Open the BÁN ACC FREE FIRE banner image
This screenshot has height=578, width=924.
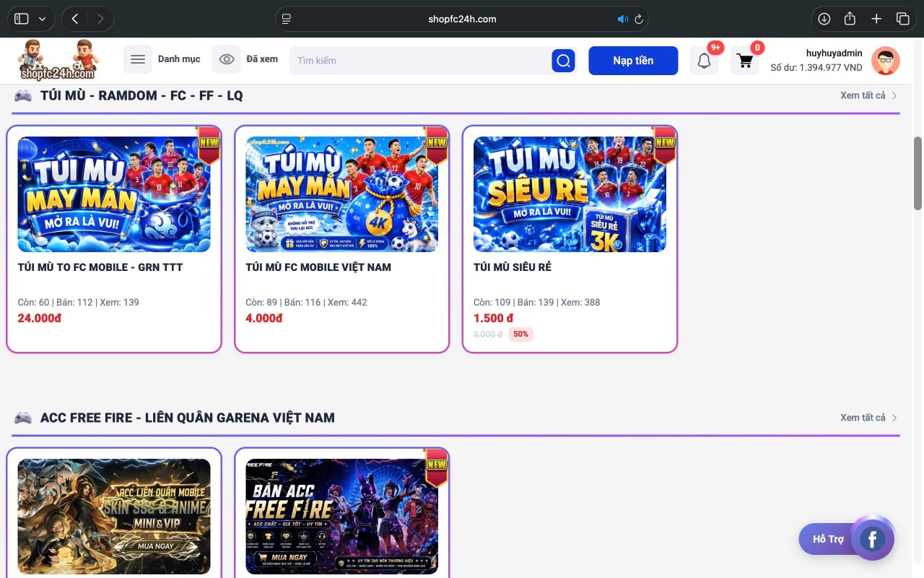point(341,517)
